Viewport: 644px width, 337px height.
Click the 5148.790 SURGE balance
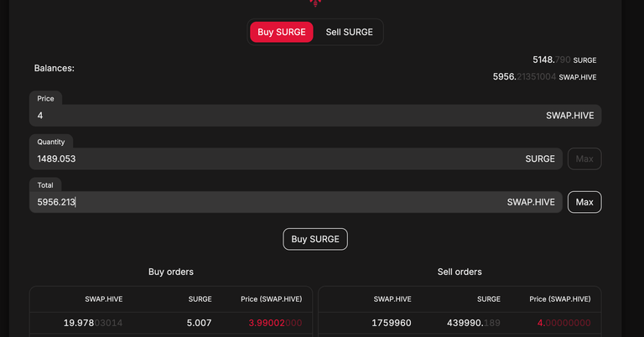[x=564, y=60]
